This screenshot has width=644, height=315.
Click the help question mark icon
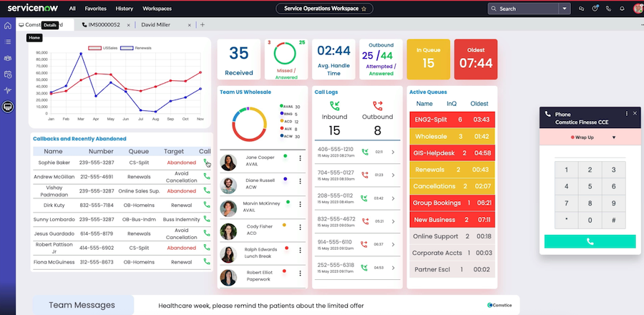tap(595, 9)
